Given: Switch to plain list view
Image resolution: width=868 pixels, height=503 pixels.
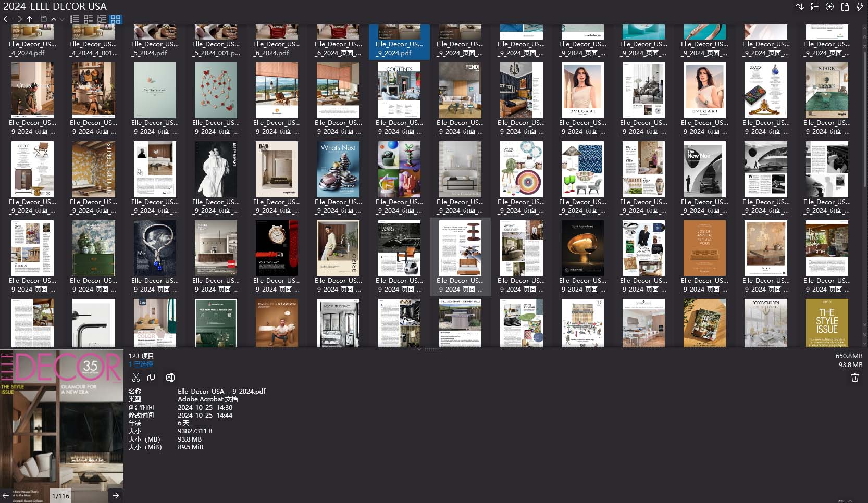Looking at the screenshot, I should (75, 19).
